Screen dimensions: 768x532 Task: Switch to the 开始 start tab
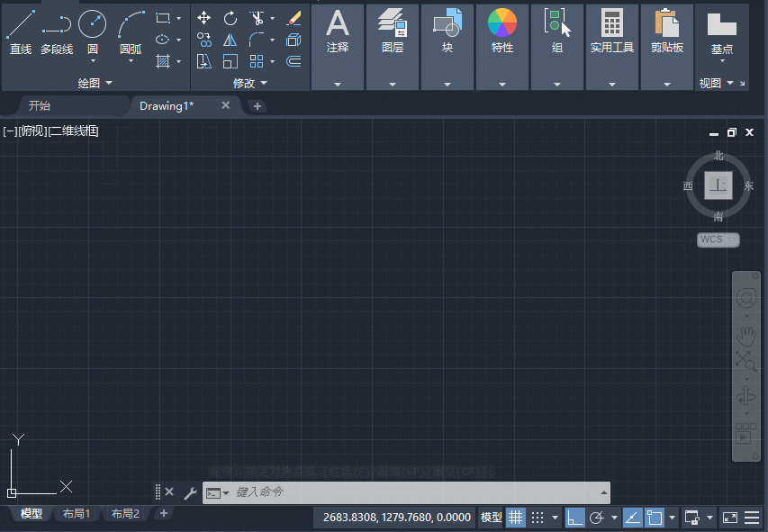point(40,106)
